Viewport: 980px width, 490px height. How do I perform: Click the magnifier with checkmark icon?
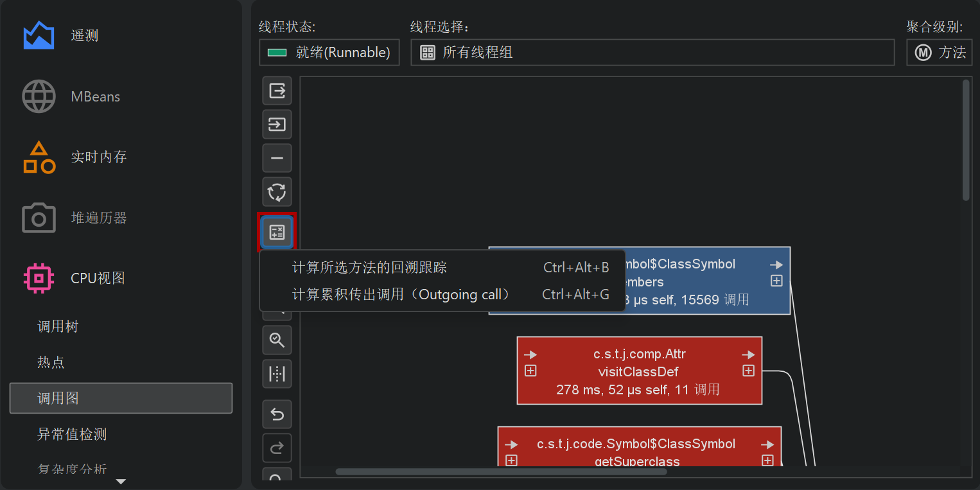tap(277, 340)
